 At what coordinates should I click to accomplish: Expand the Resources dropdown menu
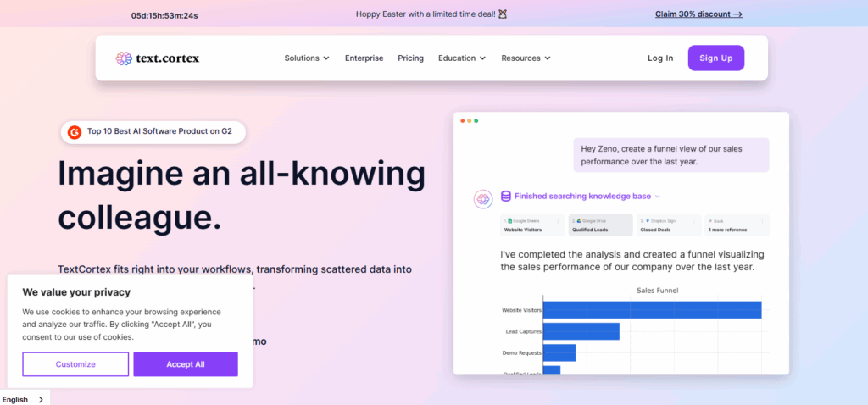click(526, 58)
